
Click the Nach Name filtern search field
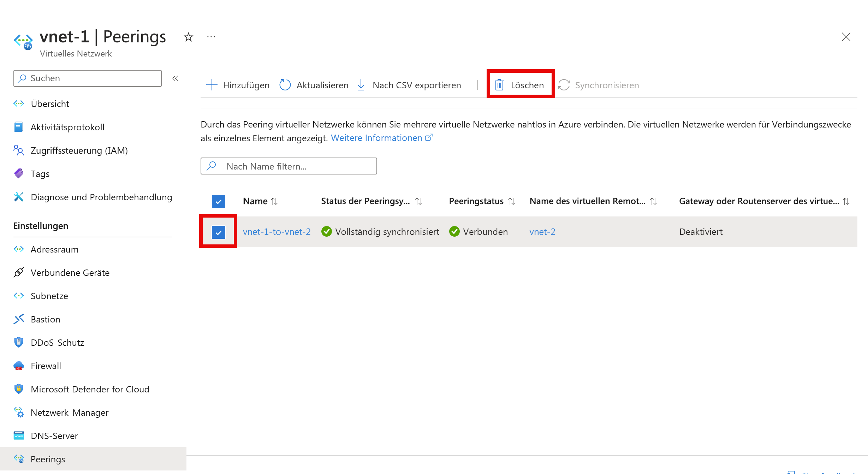tap(288, 166)
